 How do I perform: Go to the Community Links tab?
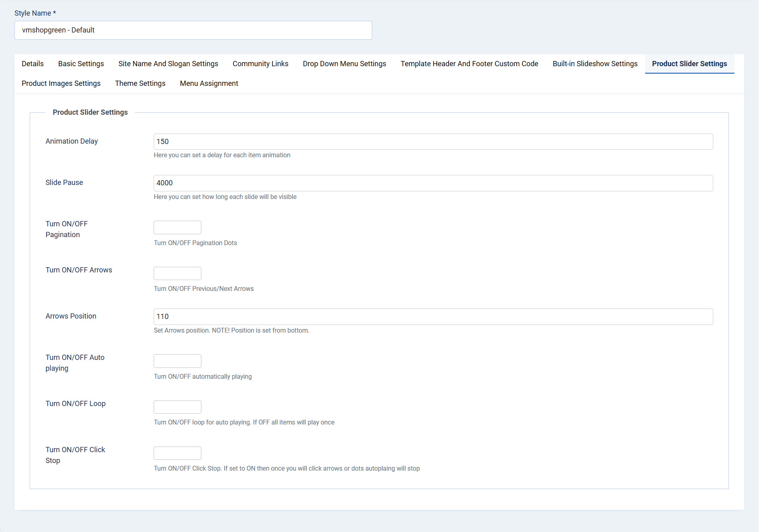[x=260, y=64]
